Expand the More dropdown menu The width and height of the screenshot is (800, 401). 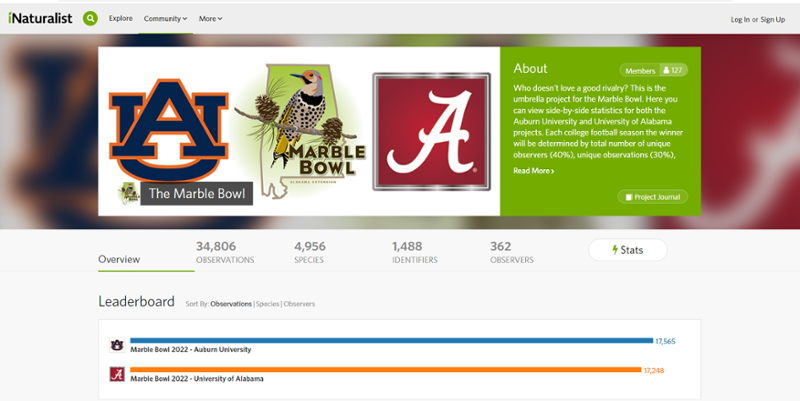(210, 19)
